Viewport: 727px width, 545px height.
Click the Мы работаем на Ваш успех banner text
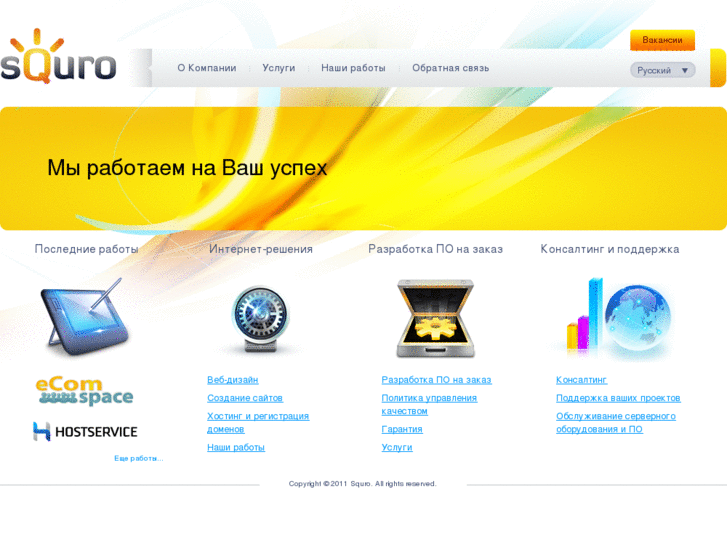pyautogui.click(x=187, y=168)
